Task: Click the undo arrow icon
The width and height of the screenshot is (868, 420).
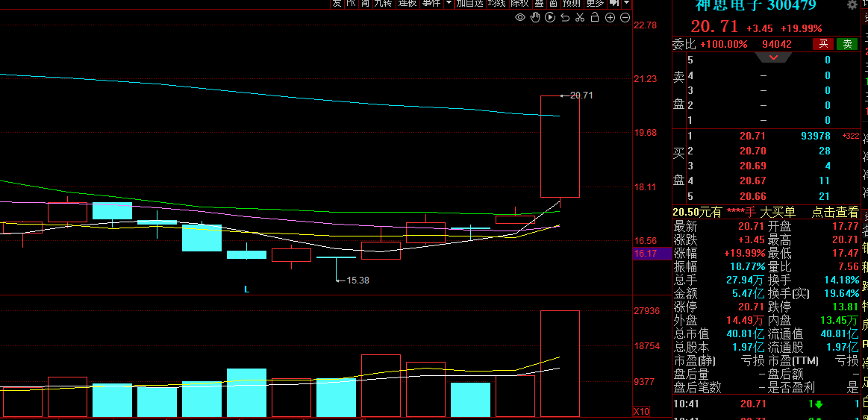Action: [565, 18]
